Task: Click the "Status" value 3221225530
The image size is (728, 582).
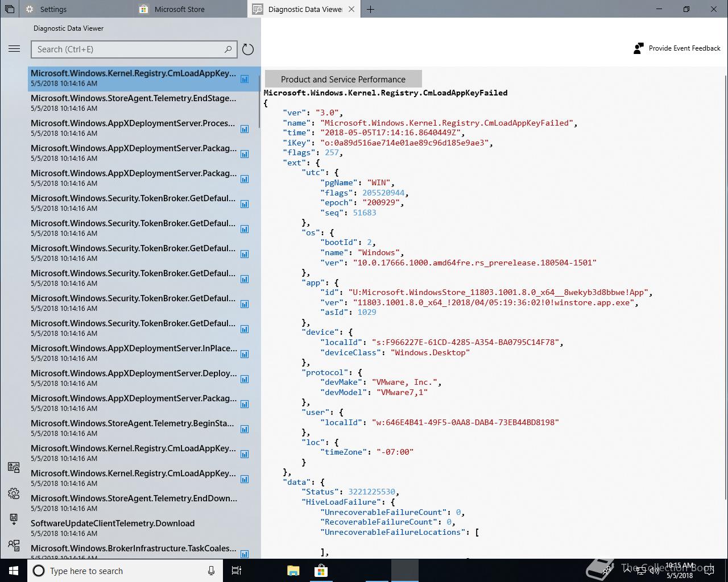Action: 371,492
